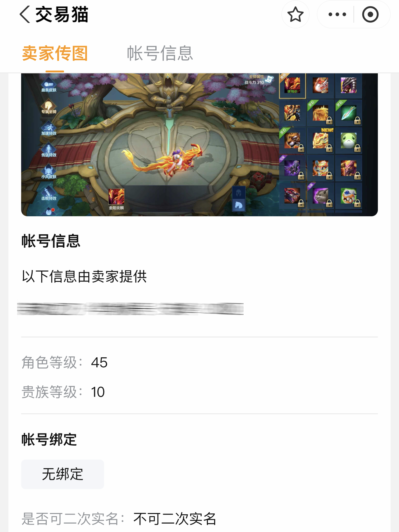The image size is (399, 532).
Task: Go back using the left arrow
Action: (x=25, y=14)
